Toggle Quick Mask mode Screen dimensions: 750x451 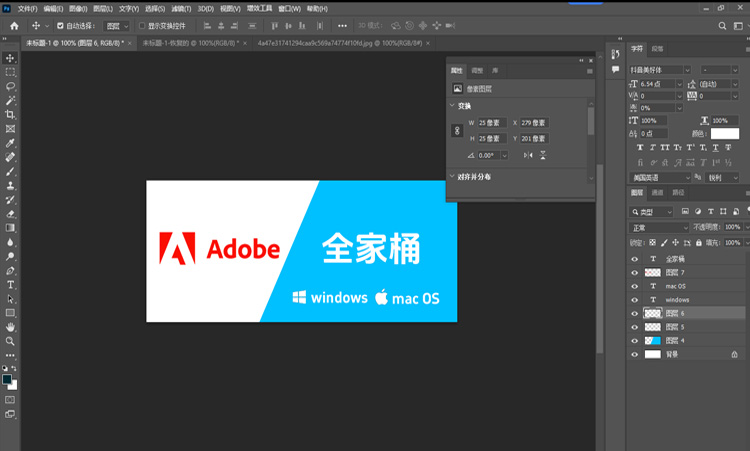click(10, 400)
